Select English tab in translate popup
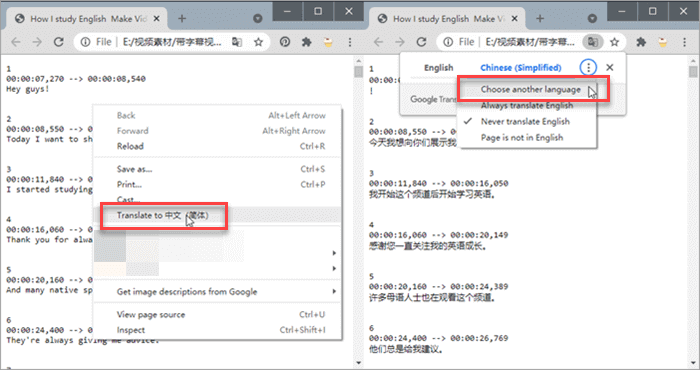700x370 pixels. pos(438,68)
